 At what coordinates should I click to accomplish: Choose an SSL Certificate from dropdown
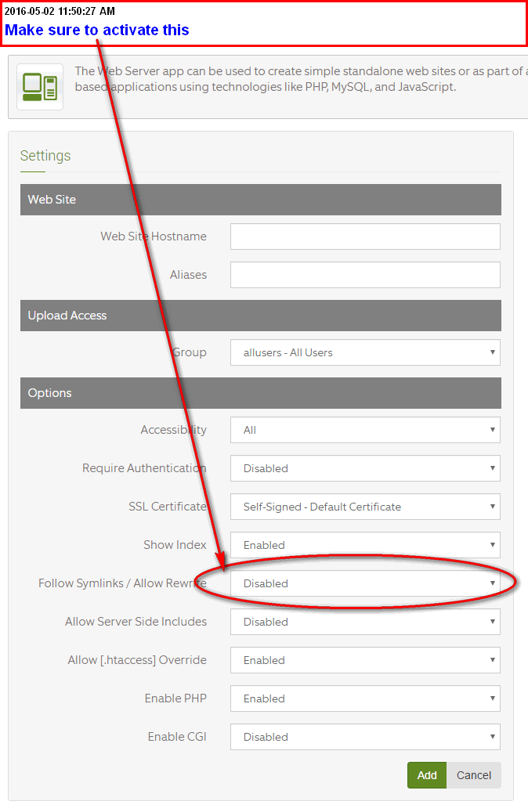point(365,507)
